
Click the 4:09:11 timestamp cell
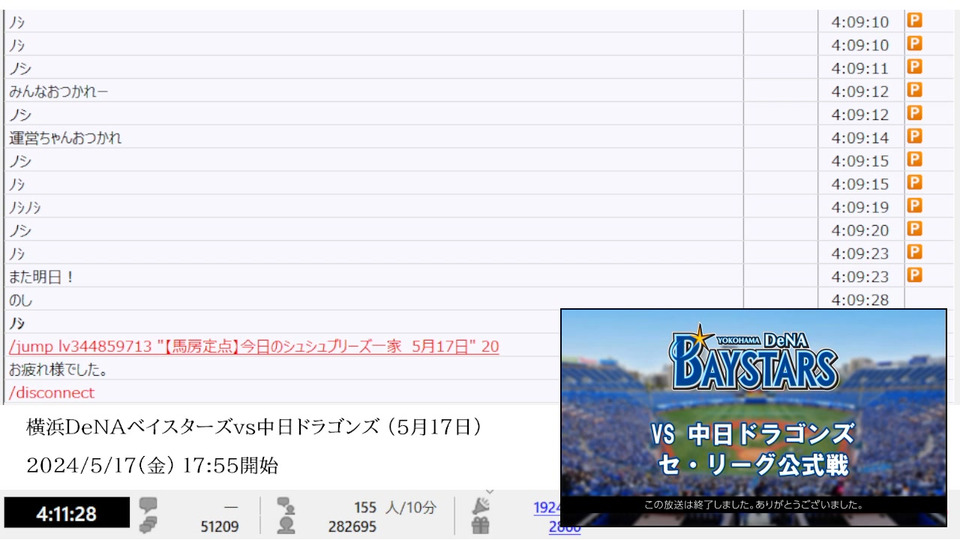pos(860,68)
